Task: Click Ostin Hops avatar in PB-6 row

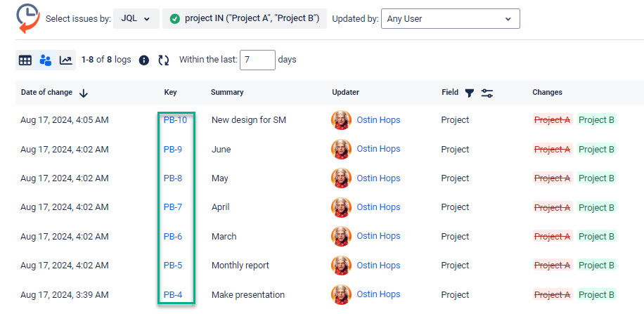Action: [x=341, y=236]
